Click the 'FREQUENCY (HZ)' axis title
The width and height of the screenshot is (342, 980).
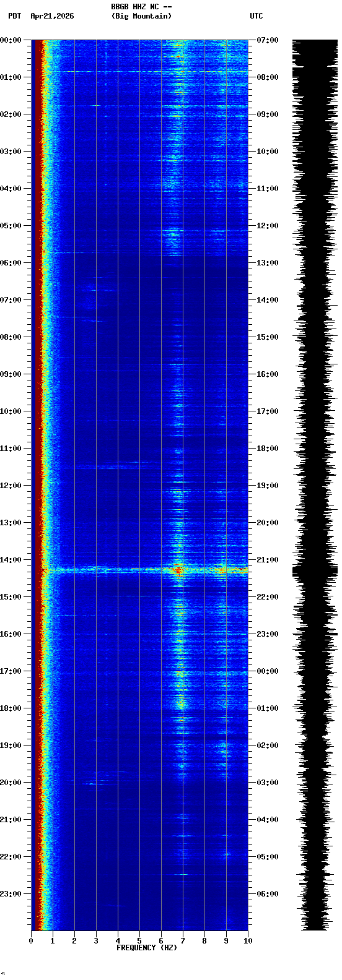coord(147,947)
